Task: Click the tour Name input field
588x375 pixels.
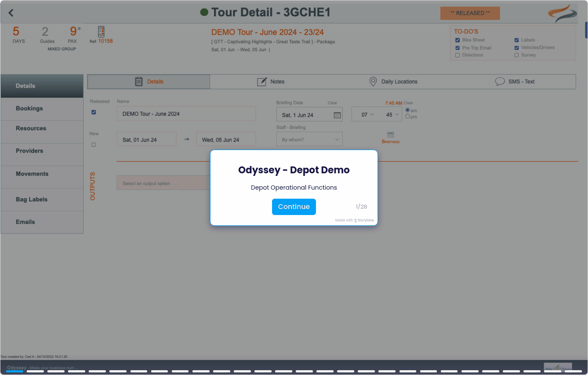Action: (186, 114)
